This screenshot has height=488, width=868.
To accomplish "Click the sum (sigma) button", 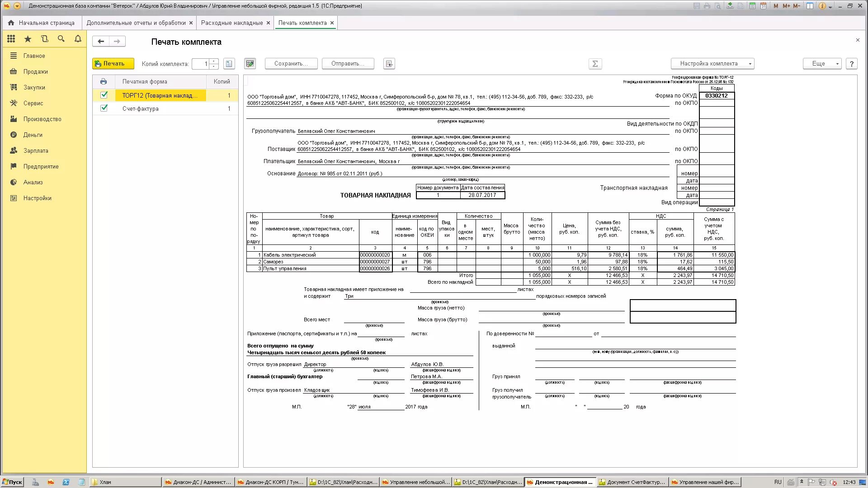I will tap(595, 64).
